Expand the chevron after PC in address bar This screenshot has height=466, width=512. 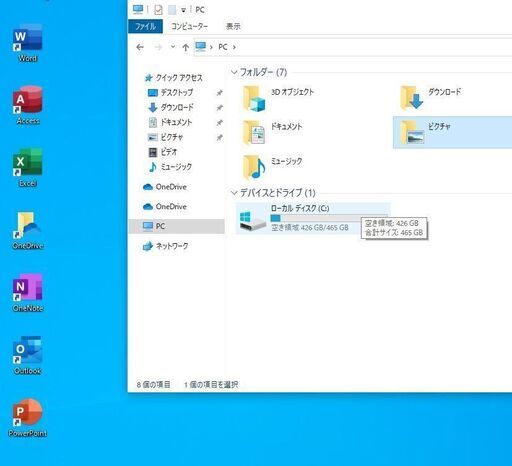pyautogui.click(x=234, y=47)
